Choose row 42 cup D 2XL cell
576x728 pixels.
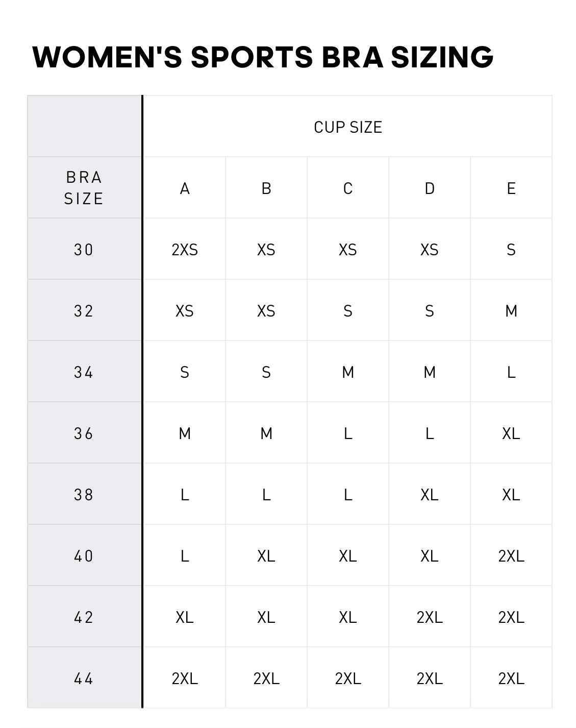[430, 617]
